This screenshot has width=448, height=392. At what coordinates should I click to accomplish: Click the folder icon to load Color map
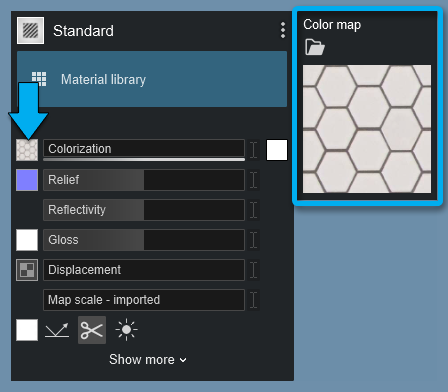315,47
